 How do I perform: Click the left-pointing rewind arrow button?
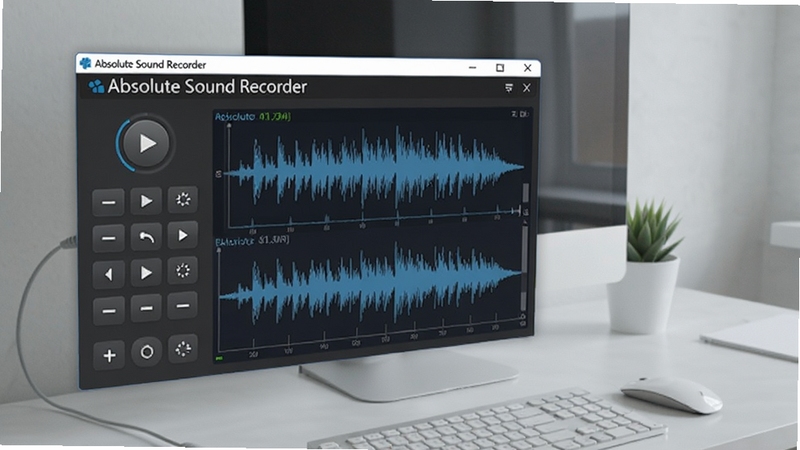(108, 274)
